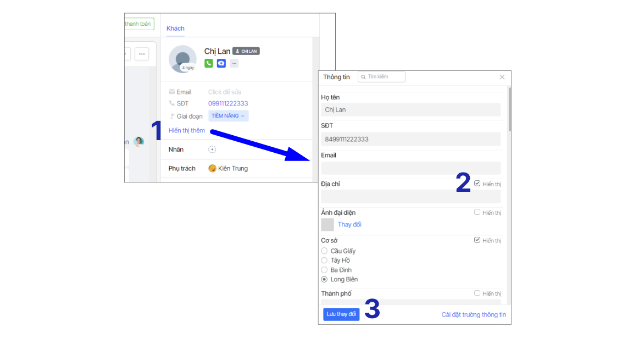
Task: Click the Lưu thay đổi button
Action: click(x=341, y=314)
